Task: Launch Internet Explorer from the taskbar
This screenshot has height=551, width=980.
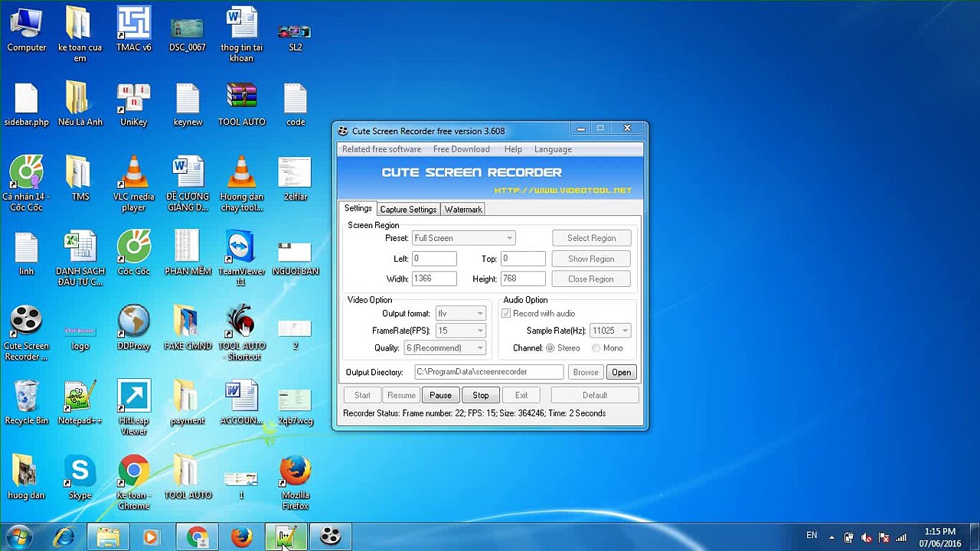Action: click(x=64, y=537)
